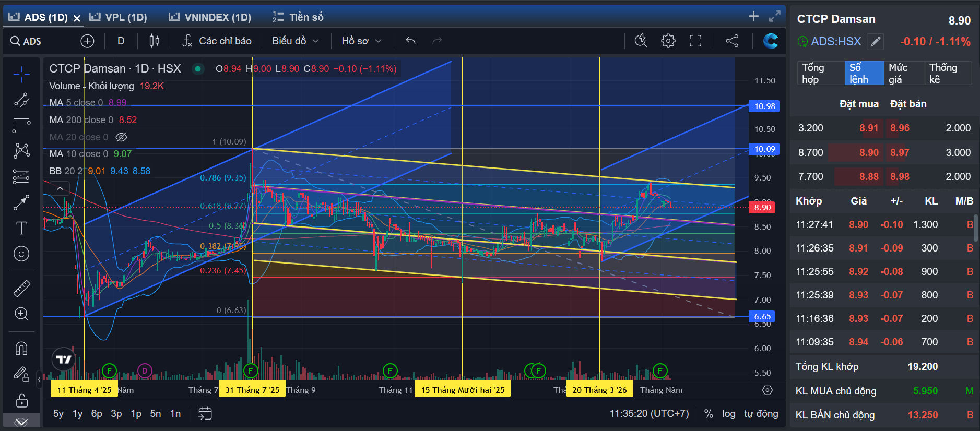The width and height of the screenshot is (980, 431).
Task: Change the D timeframe interval
Action: point(121,41)
